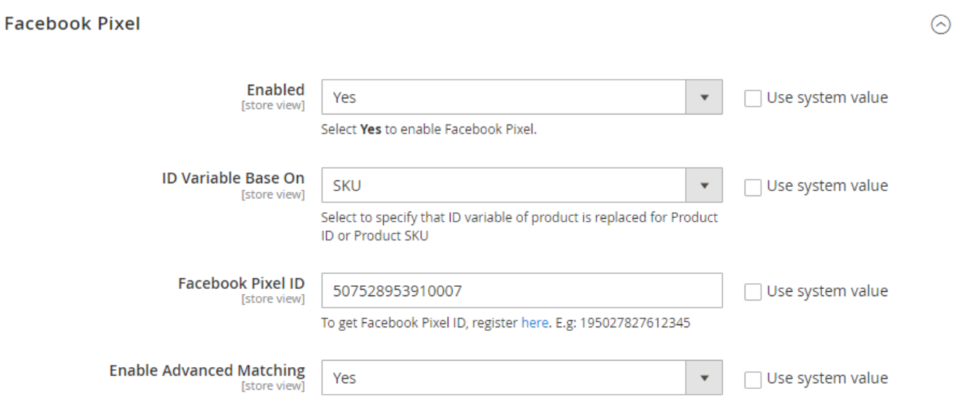980x420 pixels.
Task: Click the "Enabled" field label
Action: click(x=275, y=90)
